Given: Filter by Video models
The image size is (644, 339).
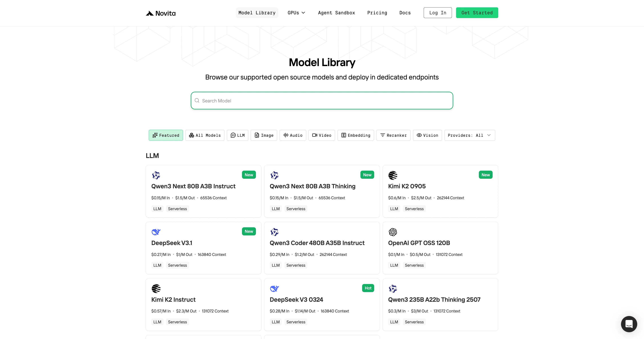Looking at the screenshot, I should pos(322,135).
